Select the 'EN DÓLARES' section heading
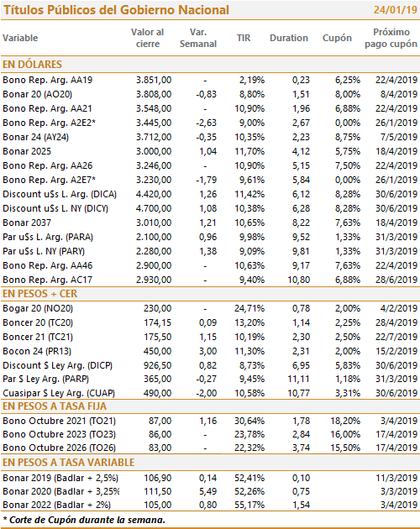This screenshot has width=420, height=529. tap(33, 64)
